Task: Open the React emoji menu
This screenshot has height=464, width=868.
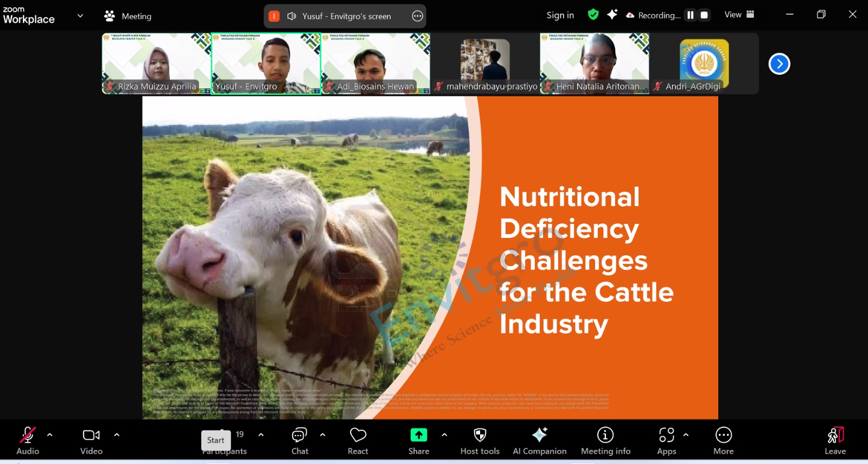Action: (x=358, y=441)
